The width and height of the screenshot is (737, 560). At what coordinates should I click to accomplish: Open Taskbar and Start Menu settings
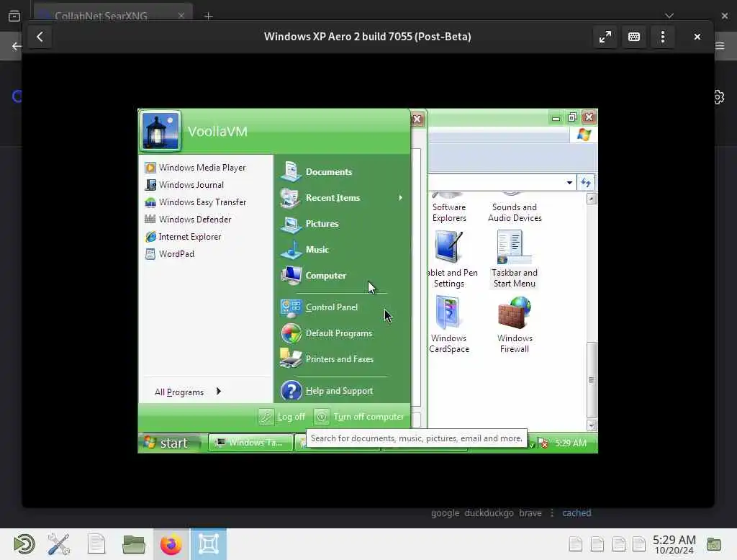(x=514, y=260)
